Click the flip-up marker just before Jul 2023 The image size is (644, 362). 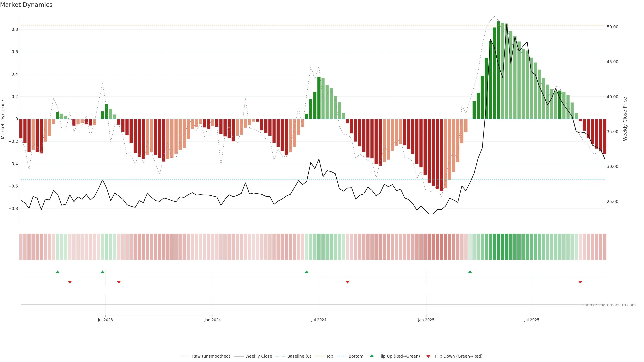[x=102, y=272]
